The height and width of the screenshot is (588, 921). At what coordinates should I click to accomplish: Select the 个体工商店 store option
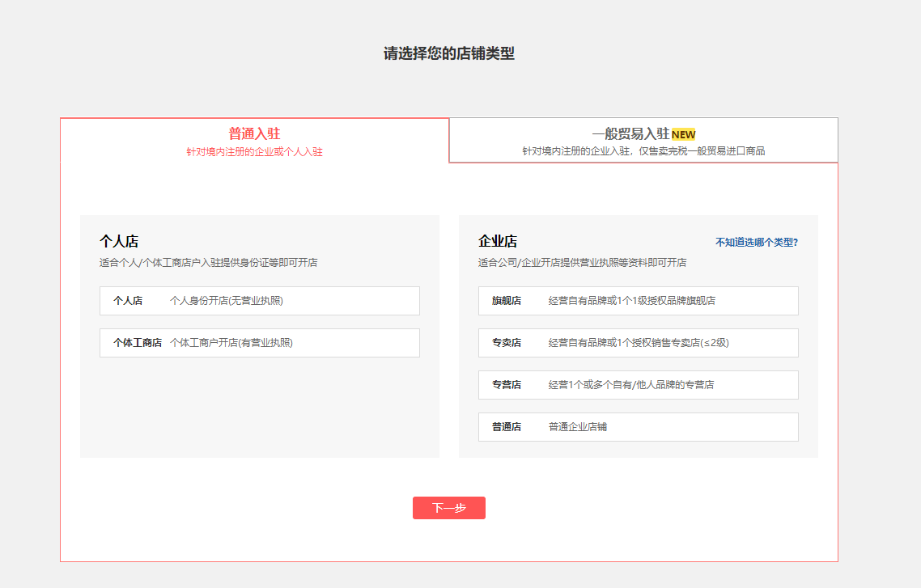pyautogui.click(x=260, y=343)
